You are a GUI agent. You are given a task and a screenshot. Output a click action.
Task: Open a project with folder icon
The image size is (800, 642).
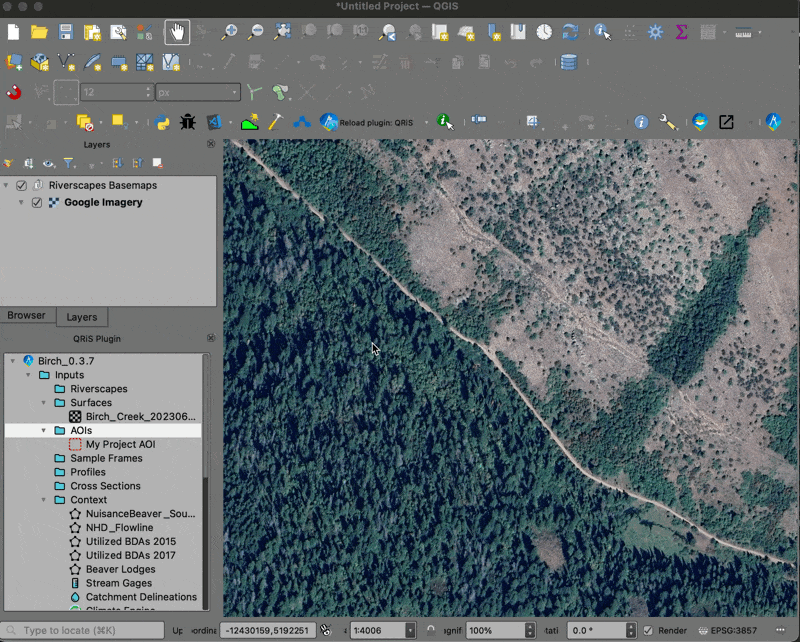coord(39,32)
